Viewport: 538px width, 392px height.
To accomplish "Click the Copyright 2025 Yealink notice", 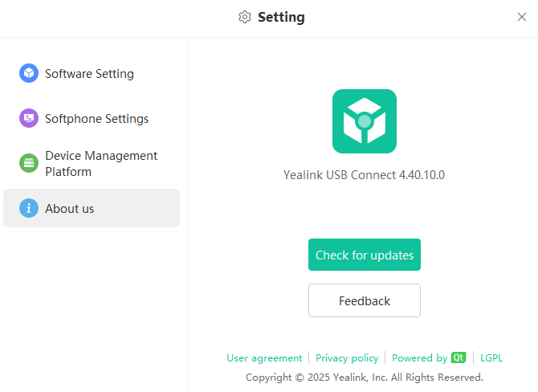I will 365,378.
